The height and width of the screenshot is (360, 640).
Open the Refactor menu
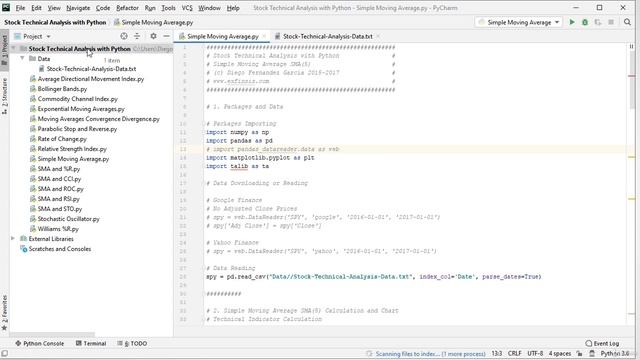(127, 8)
